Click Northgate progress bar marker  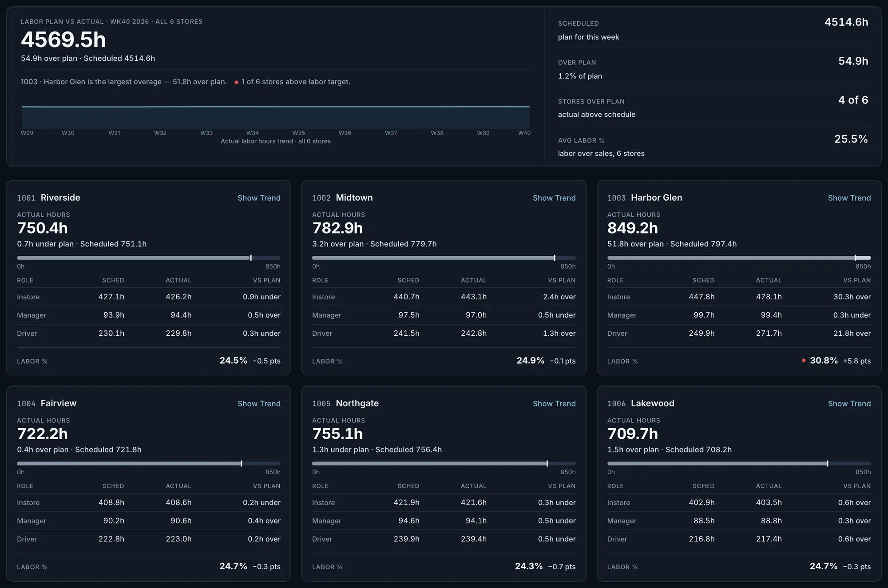[x=547, y=464]
